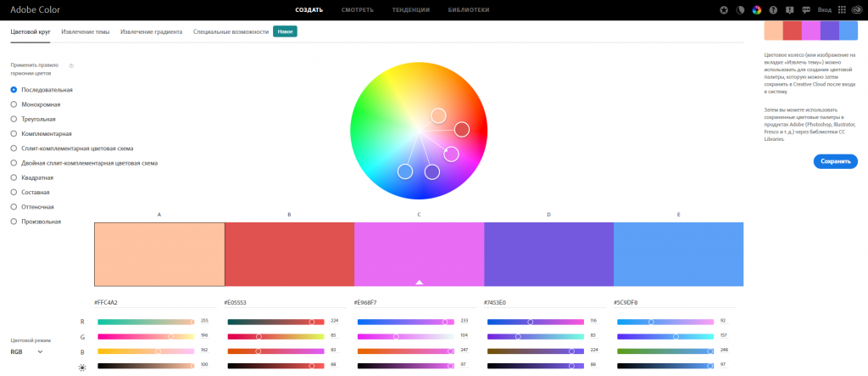Select the pink swatch C
Screen dimensions: 868x376
(419, 255)
